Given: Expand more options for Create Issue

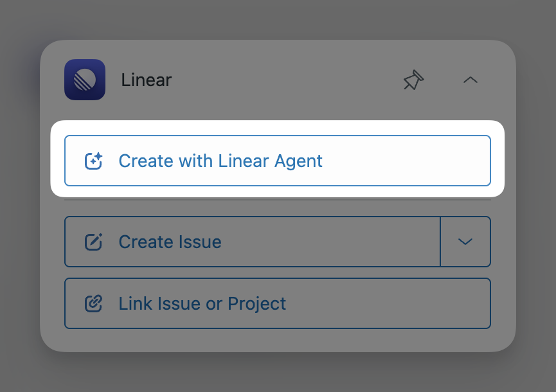Looking at the screenshot, I should [x=465, y=242].
